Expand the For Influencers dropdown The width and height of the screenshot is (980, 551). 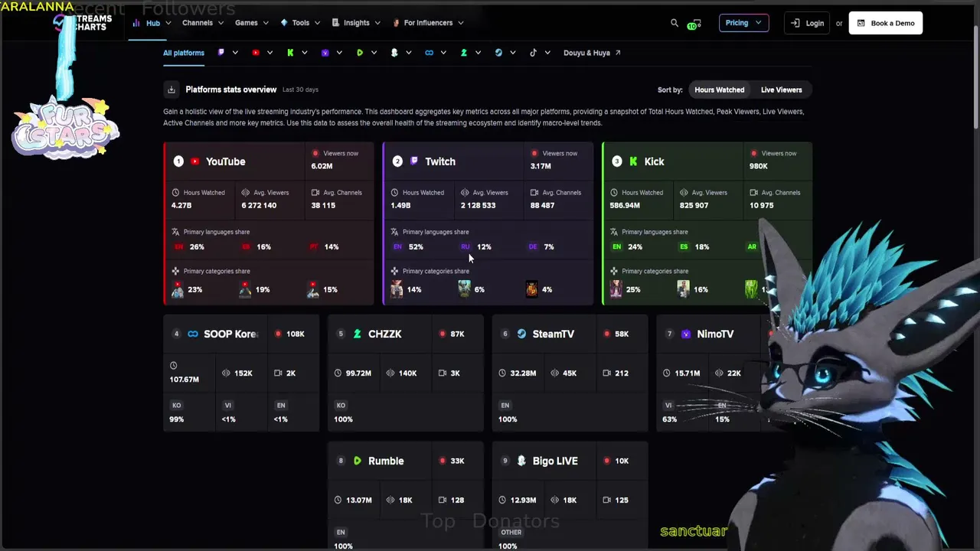click(x=428, y=23)
